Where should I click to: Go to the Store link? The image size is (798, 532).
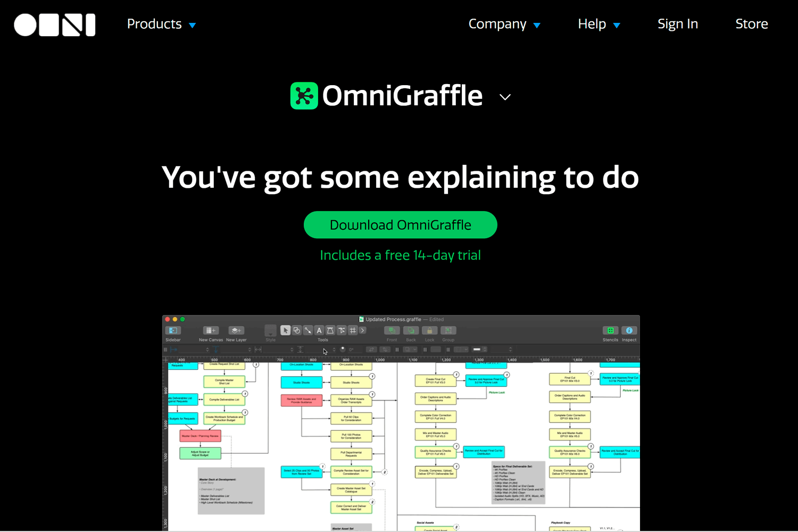pyautogui.click(x=752, y=24)
